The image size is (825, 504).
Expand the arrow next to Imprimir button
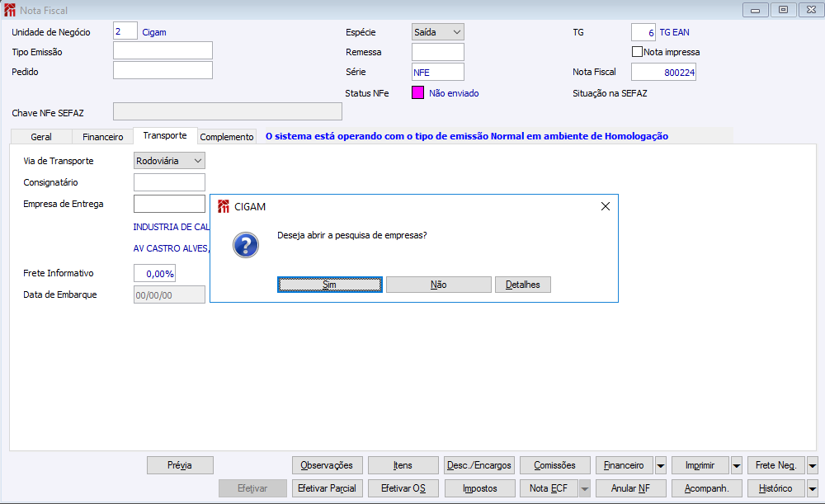[737, 465]
